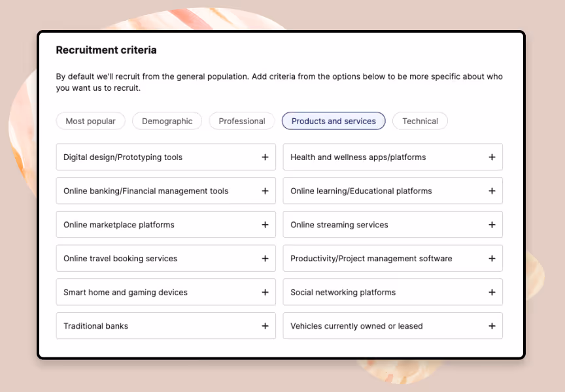This screenshot has height=392, width=565.
Task: Open the Demographic criteria tab
Action: coord(167,121)
